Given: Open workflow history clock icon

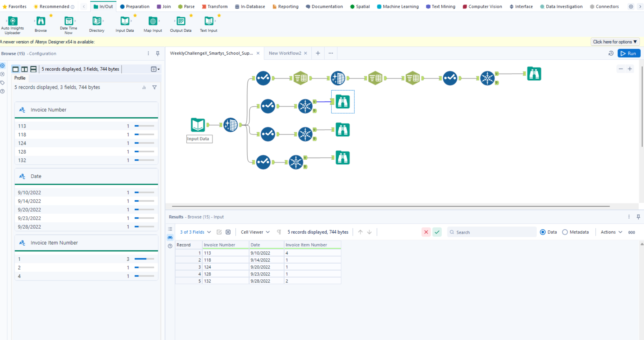Looking at the screenshot, I should 611,53.
